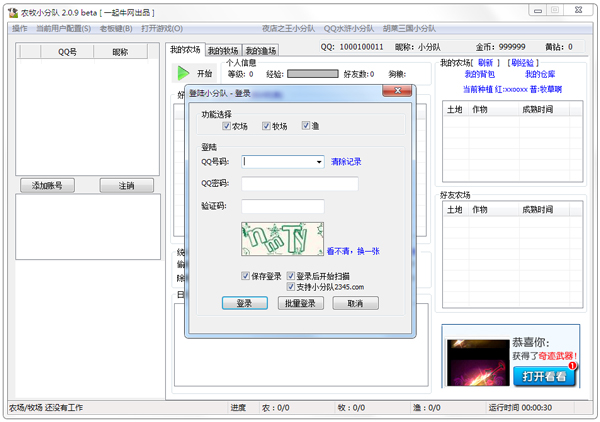This screenshot has height=422, width=600.
Task: Click 看不清，换一张 link
Action: pyautogui.click(x=353, y=251)
